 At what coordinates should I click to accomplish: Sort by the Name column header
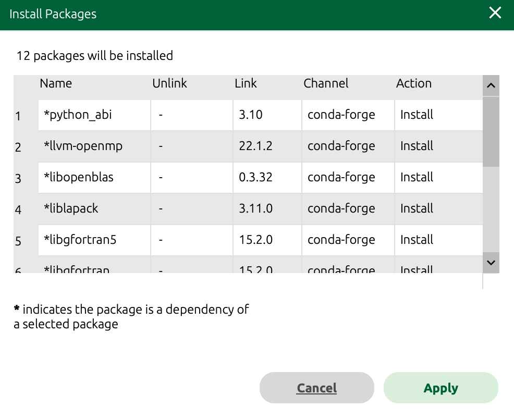coord(56,83)
